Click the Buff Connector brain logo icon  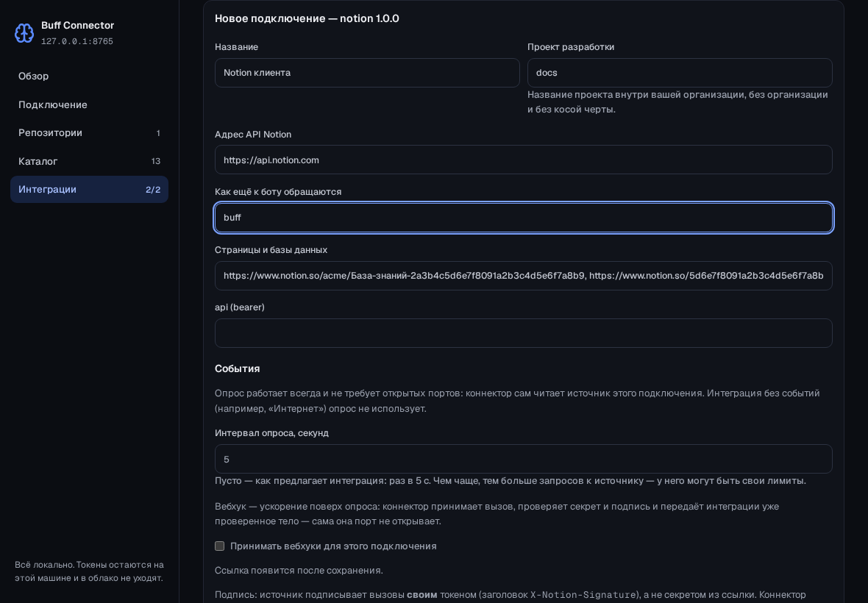pos(24,33)
